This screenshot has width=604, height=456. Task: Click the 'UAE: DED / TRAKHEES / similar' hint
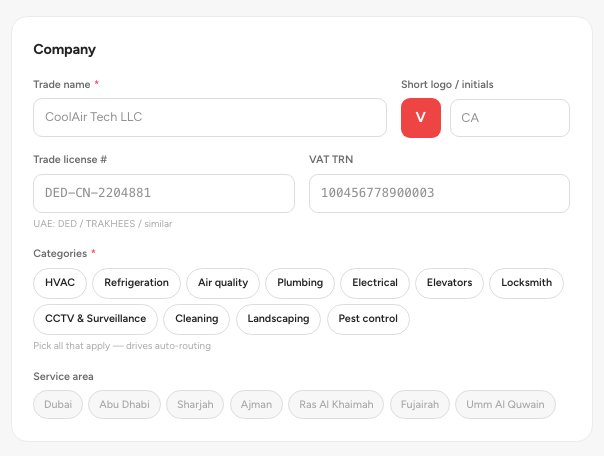[103, 224]
